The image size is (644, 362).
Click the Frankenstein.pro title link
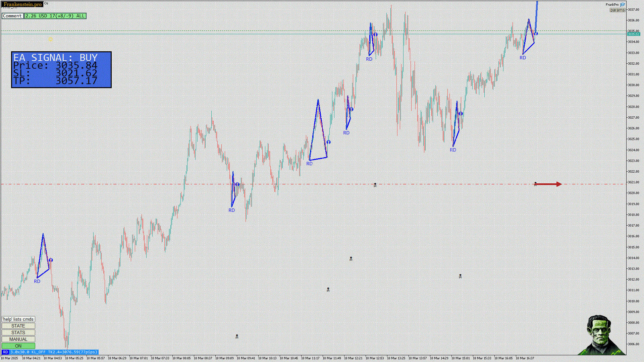click(22, 4)
